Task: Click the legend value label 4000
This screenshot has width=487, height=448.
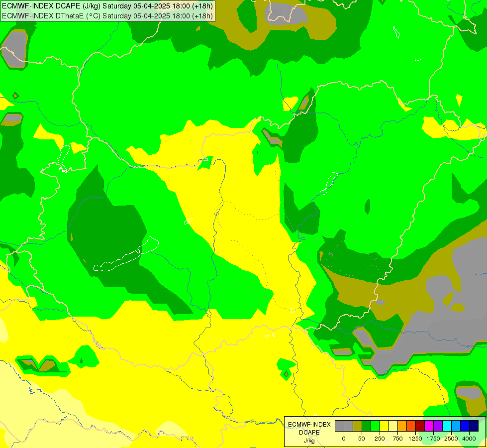Action: [x=469, y=439]
